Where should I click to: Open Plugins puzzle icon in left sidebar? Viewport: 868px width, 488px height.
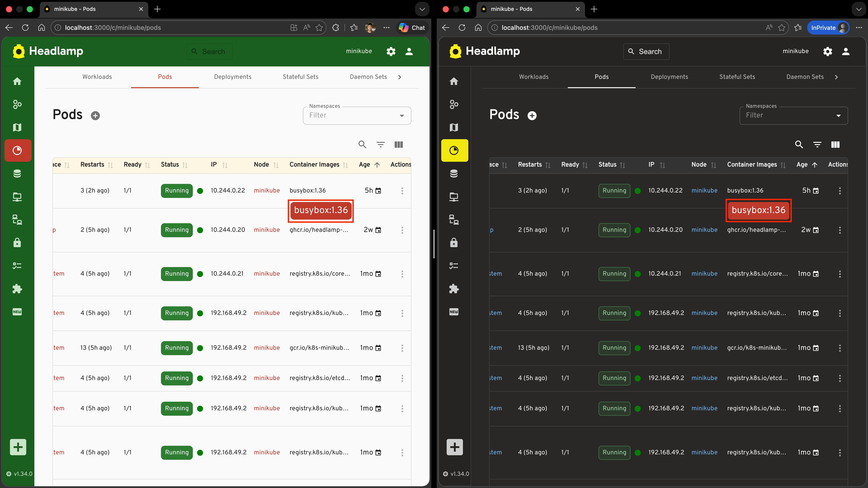[x=17, y=289]
